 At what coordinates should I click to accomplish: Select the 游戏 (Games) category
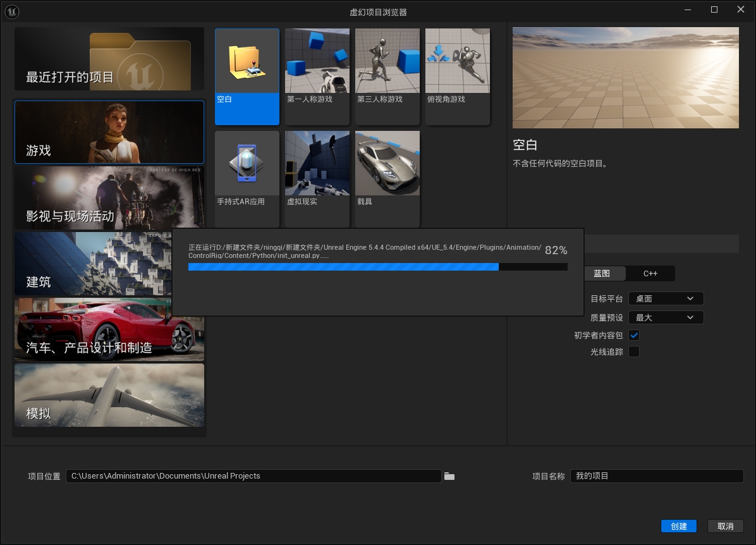109,132
